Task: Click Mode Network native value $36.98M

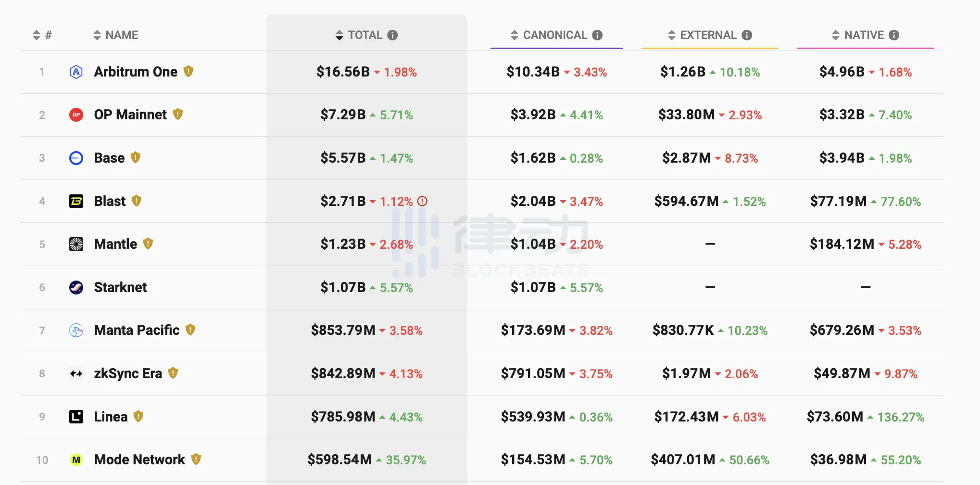Action: (838, 460)
